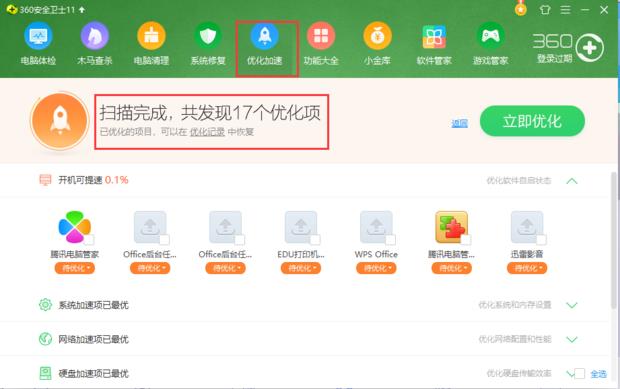Expand the 系统加速项已最优 section chevron
The image size is (620, 389).
tap(572, 305)
